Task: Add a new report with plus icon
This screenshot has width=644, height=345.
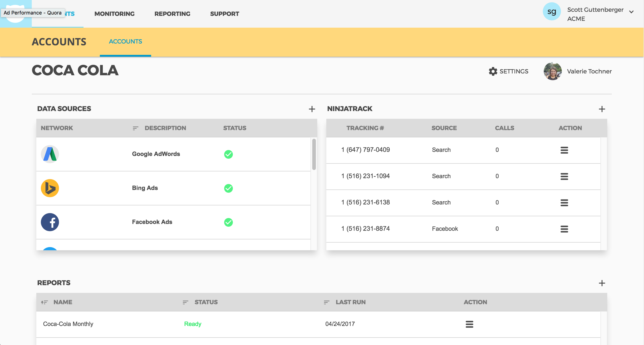Action: coord(602,283)
